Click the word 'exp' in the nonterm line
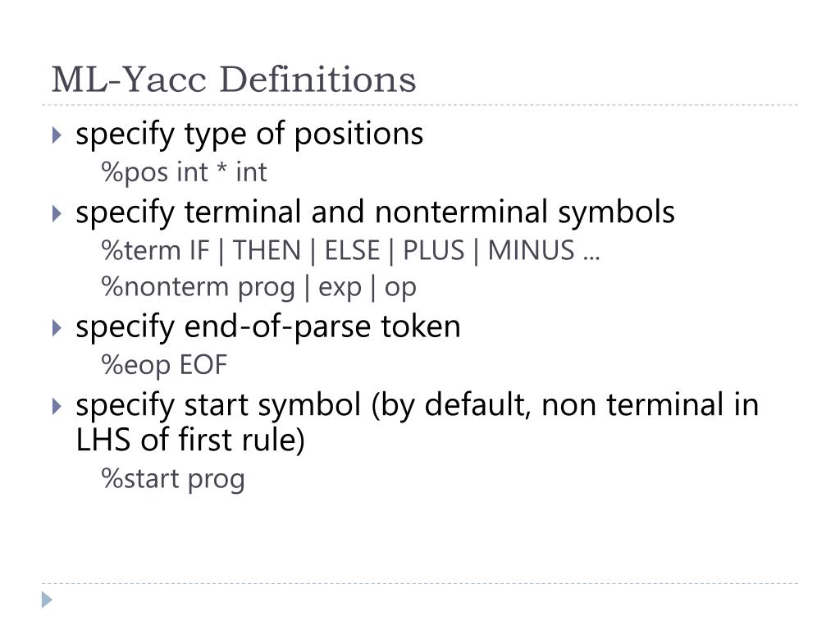This screenshot has width=840, height=630. [x=340, y=290]
